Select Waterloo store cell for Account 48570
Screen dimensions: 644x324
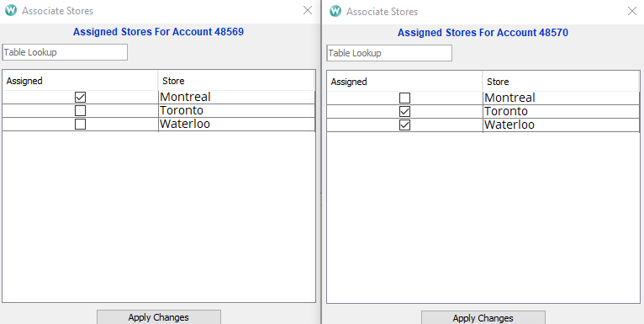click(x=561, y=125)
